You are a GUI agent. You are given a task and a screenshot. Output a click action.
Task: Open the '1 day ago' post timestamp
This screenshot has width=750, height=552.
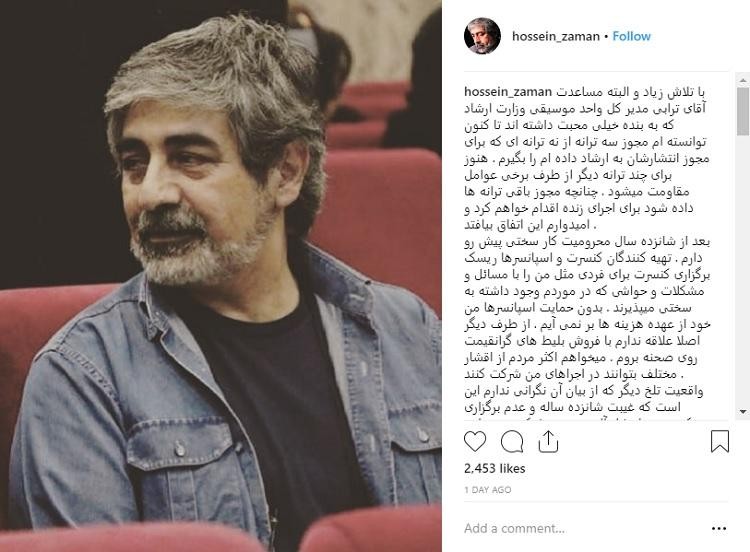pos(487,490)
